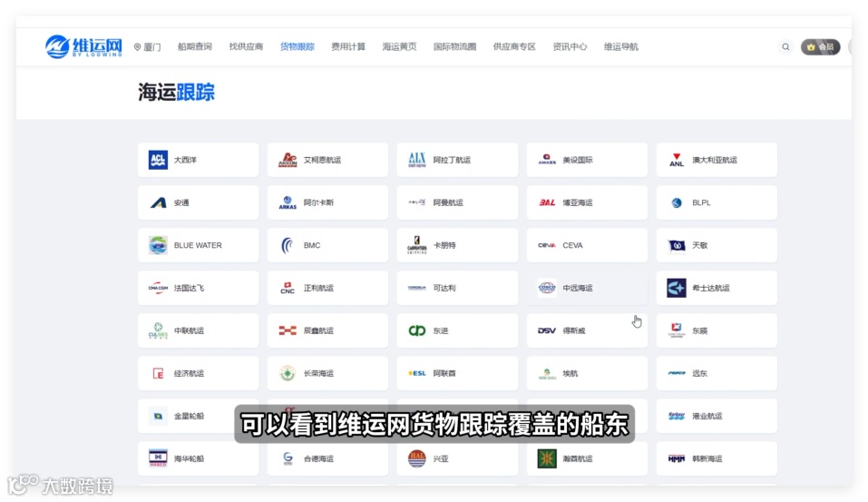The width and height of the screenshot is (868, 502).
Task: Pick the AMASS 美设国际 logo
Action: 547,160
